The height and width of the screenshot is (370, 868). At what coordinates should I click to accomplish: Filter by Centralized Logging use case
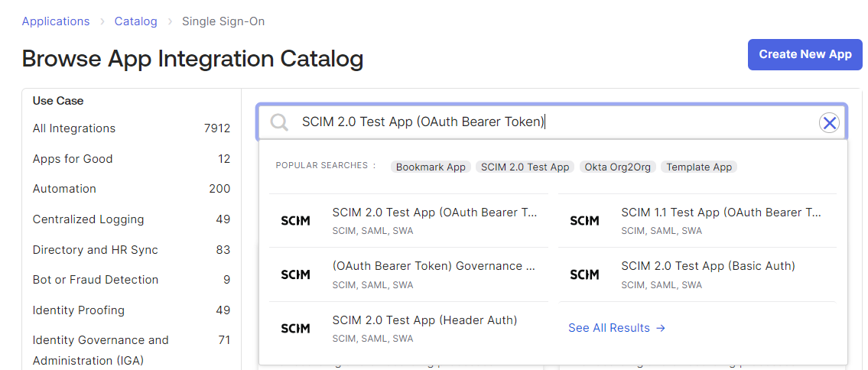tap(132, 219)
